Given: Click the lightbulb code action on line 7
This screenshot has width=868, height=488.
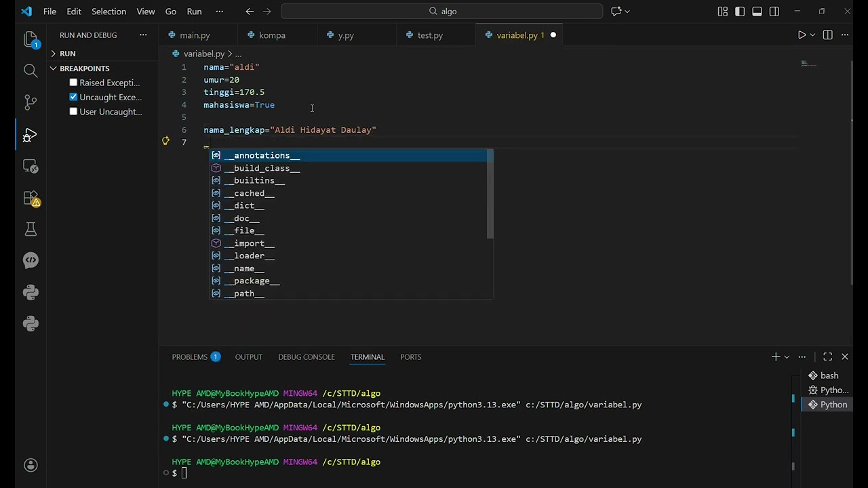Looking at the screenshot, I should pyautogui.click(x=165, y=142).
